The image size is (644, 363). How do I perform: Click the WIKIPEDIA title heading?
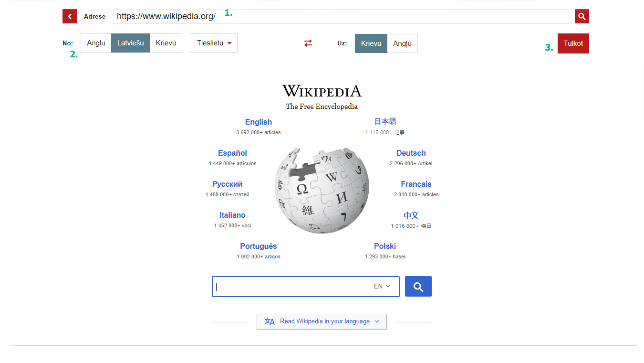tap(322, 91)
